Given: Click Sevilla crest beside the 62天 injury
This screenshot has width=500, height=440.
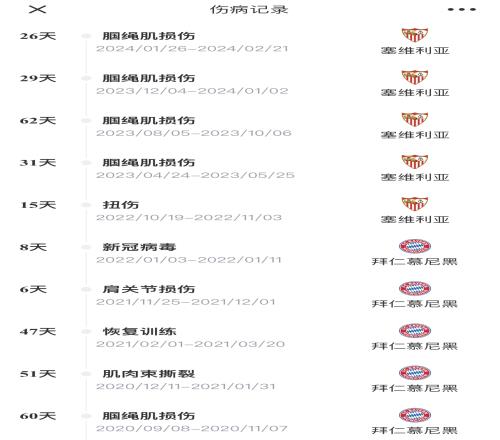Looking at the screenshot, I should point(415,119).
